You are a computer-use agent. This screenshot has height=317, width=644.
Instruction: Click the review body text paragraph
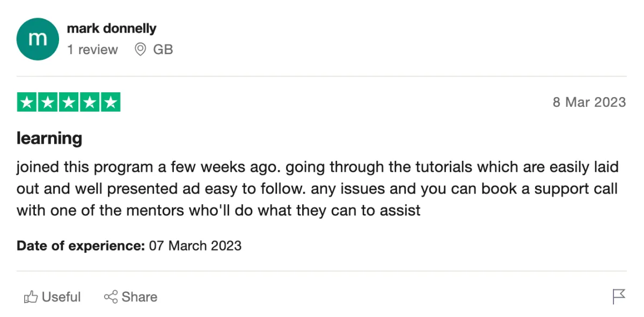317,189
